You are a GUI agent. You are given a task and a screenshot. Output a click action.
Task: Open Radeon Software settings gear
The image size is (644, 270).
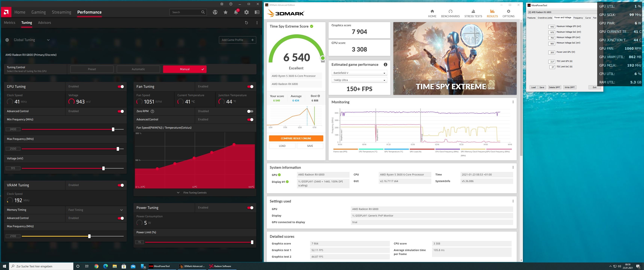(247, 12)
